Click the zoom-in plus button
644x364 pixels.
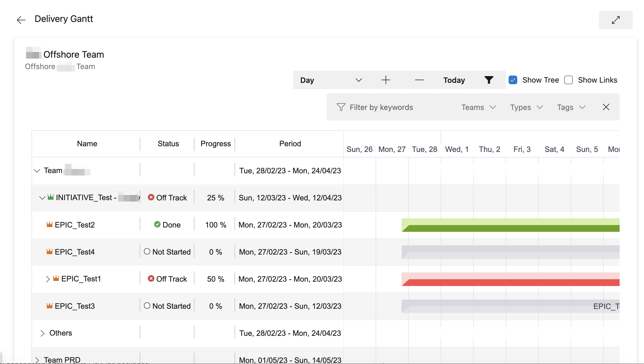(386, 80)
